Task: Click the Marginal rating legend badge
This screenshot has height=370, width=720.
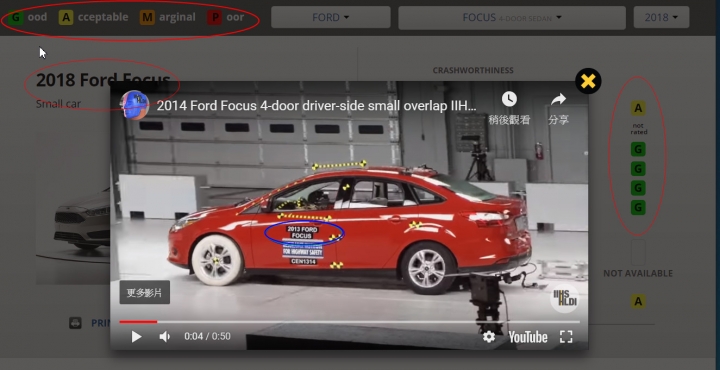Action: tap(147, 17)
